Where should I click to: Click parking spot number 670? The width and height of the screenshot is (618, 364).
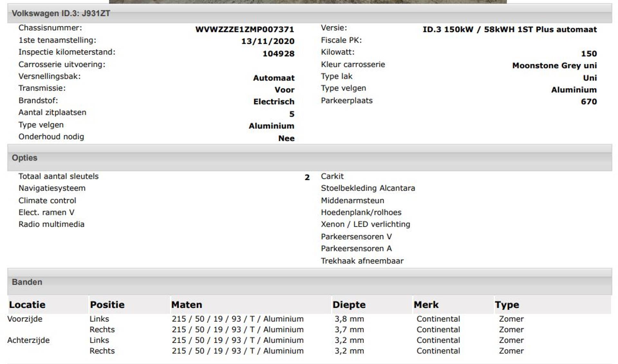click(x=589, y=102)
